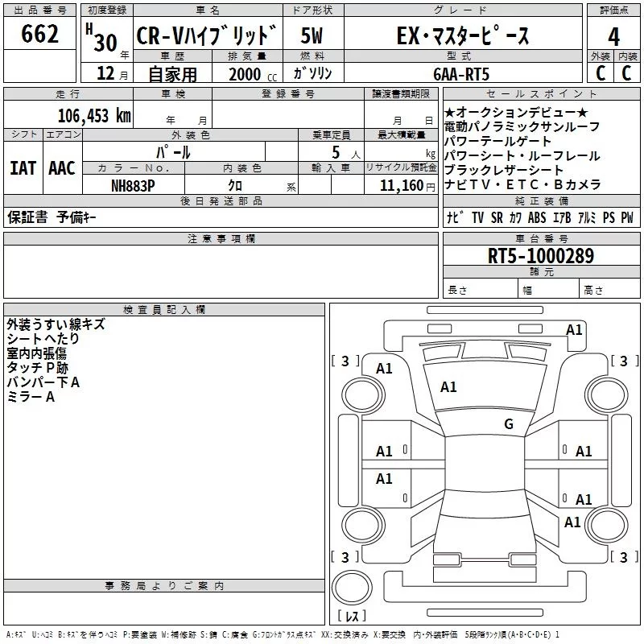Select ABS in genuine equipment row
The height and width of the screenshot is (644, 644).
tap(537, 217)
